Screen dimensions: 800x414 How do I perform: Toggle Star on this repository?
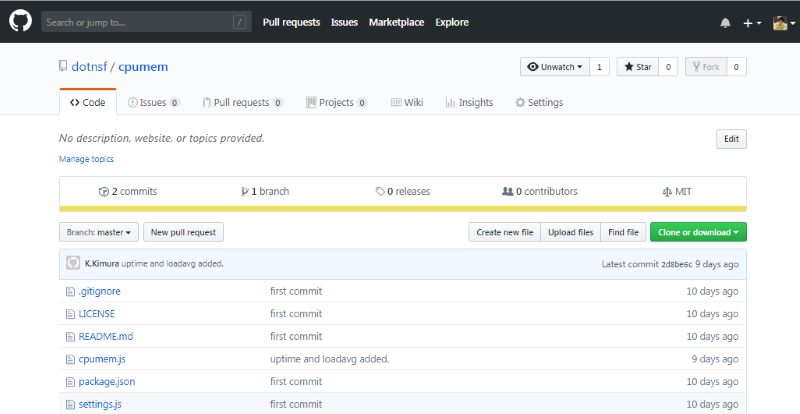tap(637, 67)
